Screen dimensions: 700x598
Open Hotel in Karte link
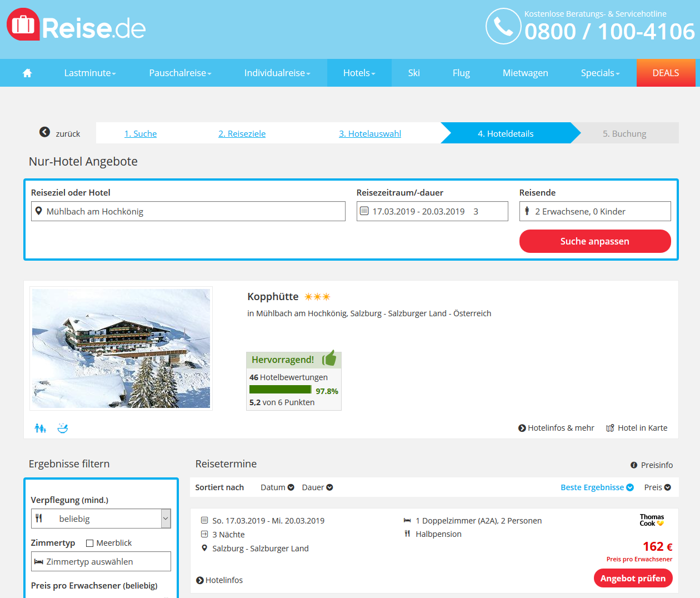tap(637, 428)
